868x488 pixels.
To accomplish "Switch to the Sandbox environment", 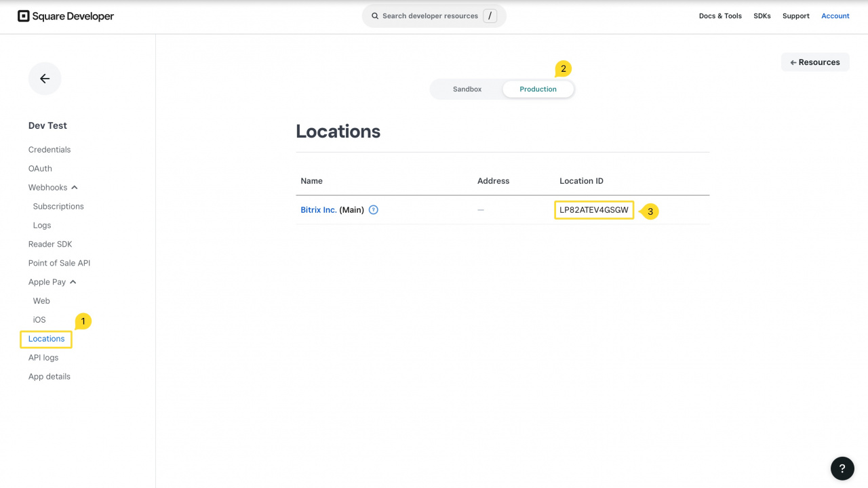I will pos(467,89).
